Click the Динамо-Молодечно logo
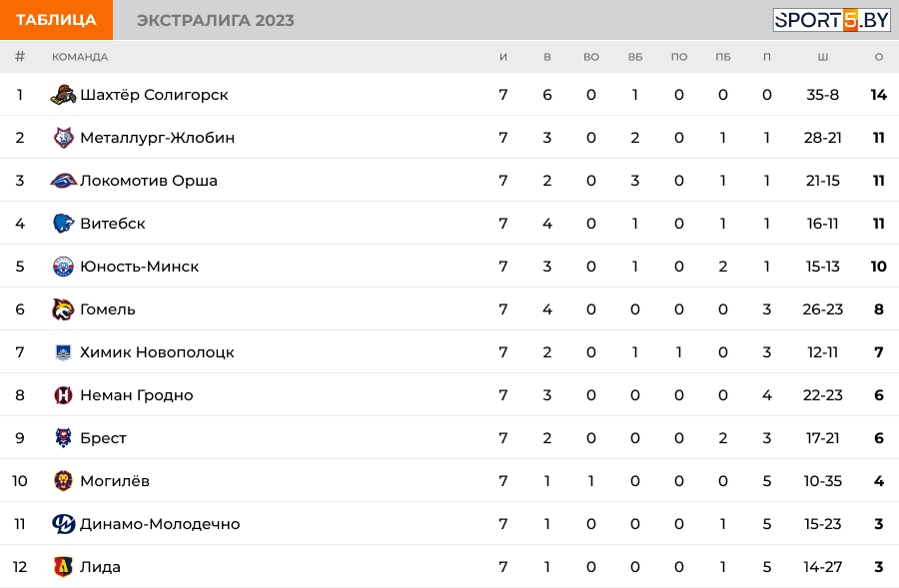Image resolution: width=899 pixels, height=588 pixels. (x=63, y=524)
